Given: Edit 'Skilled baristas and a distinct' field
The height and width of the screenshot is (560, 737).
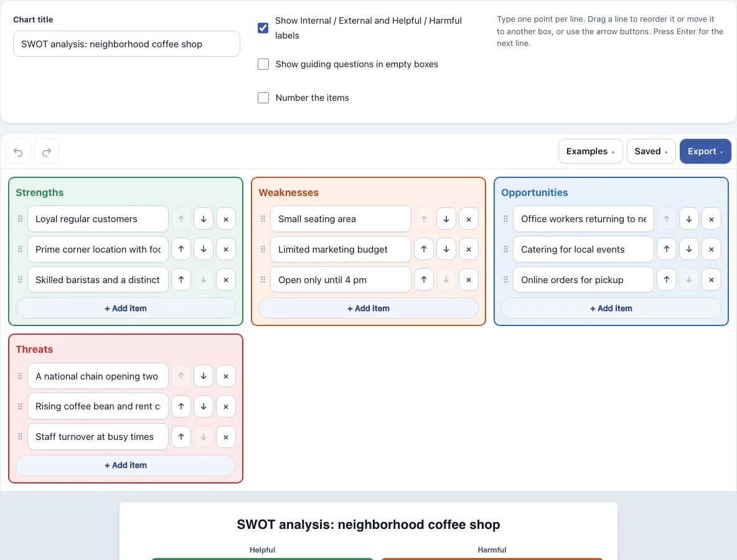Looking at the screenshot, I should click(98, 279).
